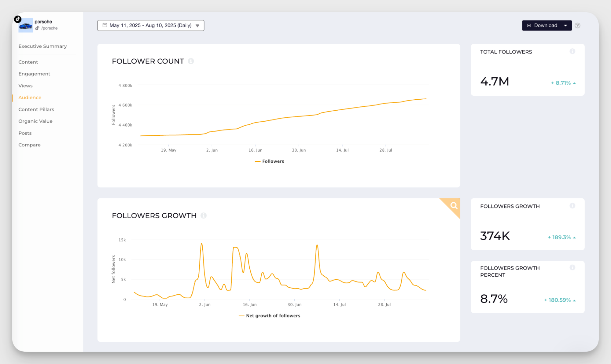Click the Porsche profile thumbnail
This screenshot has height=364, width=611.
click(x=26, y=26)
